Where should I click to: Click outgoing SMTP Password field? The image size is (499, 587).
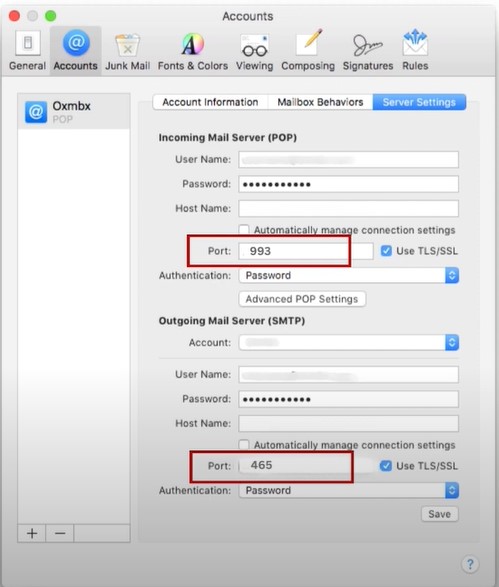(349, 399)
